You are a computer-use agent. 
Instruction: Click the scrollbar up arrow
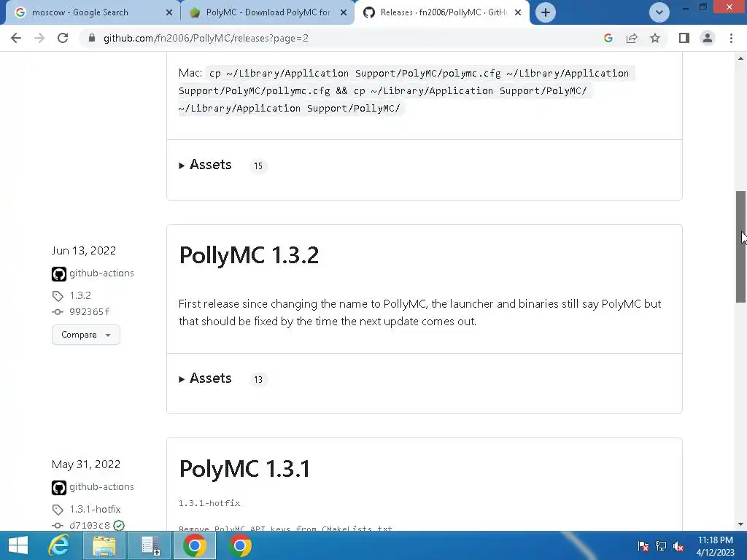[x=740, y=58]
